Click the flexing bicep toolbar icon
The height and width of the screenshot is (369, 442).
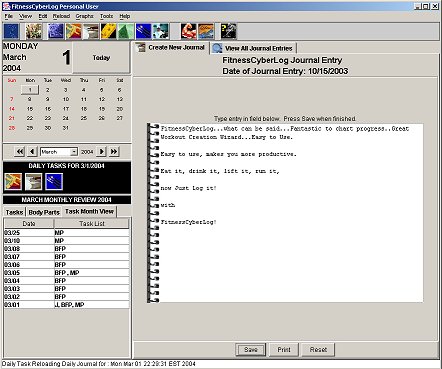[x=189, y=31]
